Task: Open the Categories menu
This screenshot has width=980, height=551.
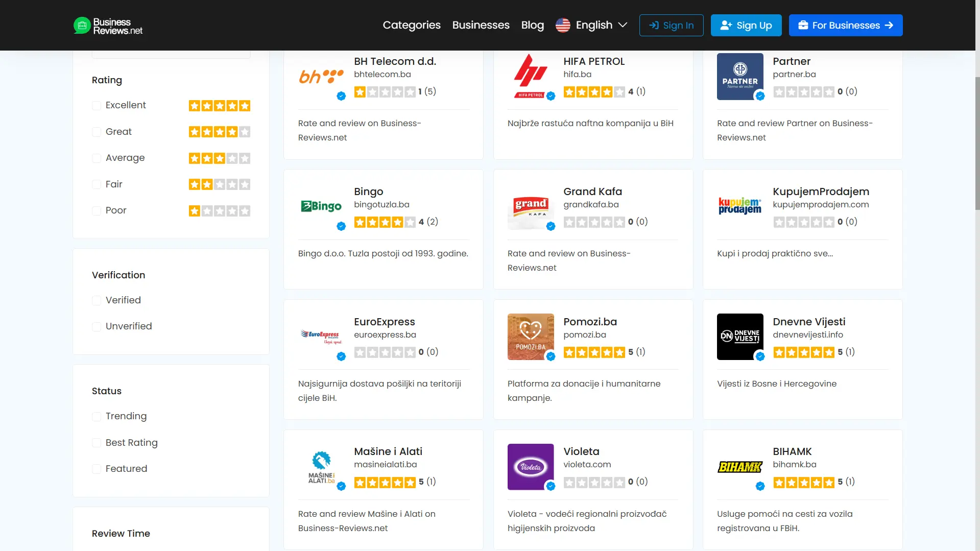Action: (411, 25)
